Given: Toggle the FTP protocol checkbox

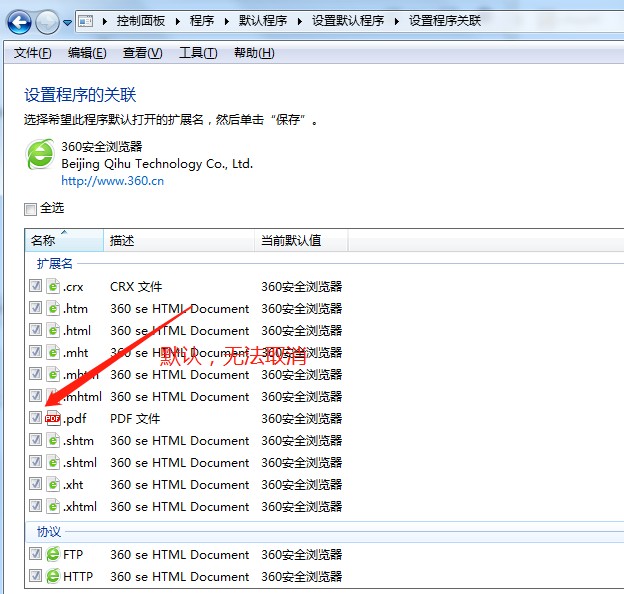Looking at the screenshot, I should 35,553.
